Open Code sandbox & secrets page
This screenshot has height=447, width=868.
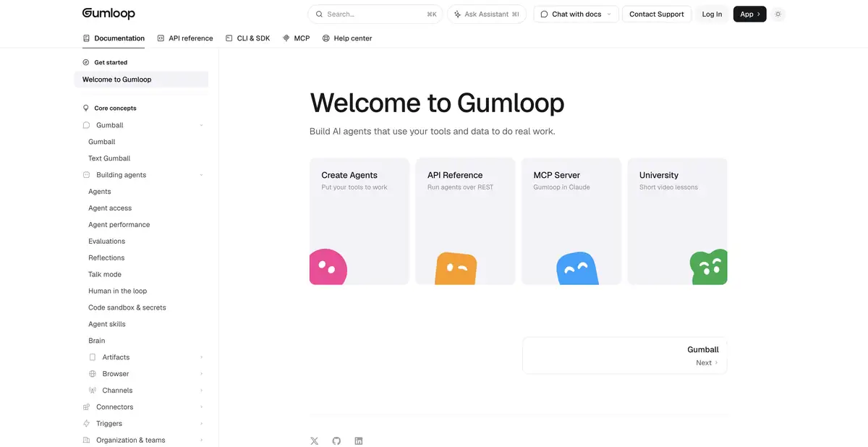pos(127,308)
